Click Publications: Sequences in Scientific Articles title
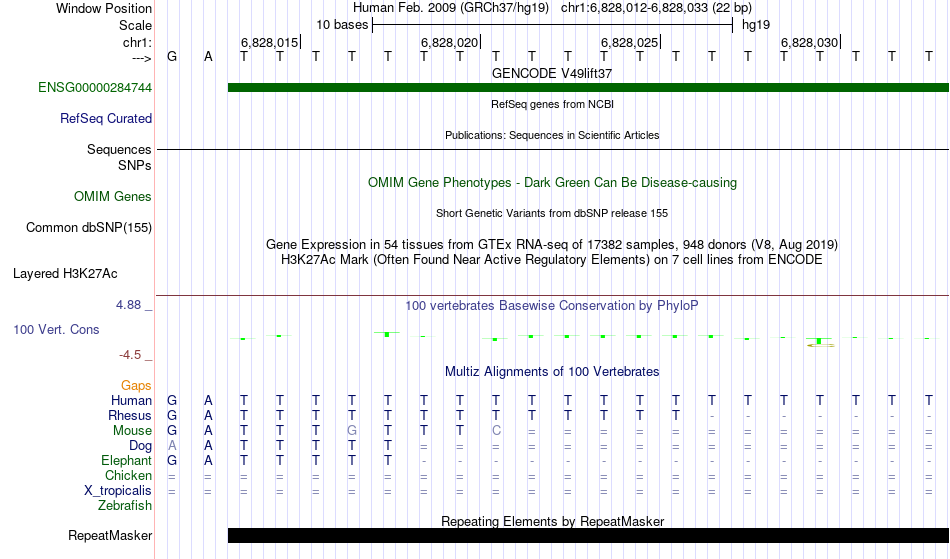The image size is (950, 559). (552, 135)
